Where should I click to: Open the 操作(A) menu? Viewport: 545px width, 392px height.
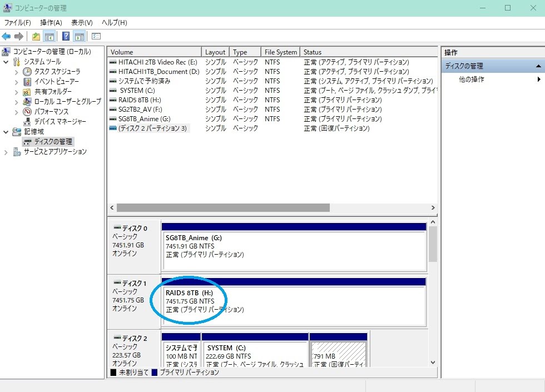click(51, 23)
